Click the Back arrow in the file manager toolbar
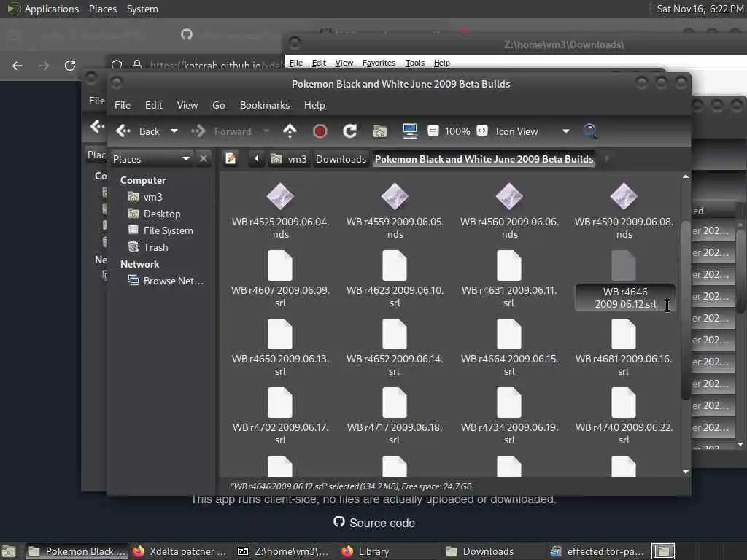The image size is (747, 560). [123, 131]
